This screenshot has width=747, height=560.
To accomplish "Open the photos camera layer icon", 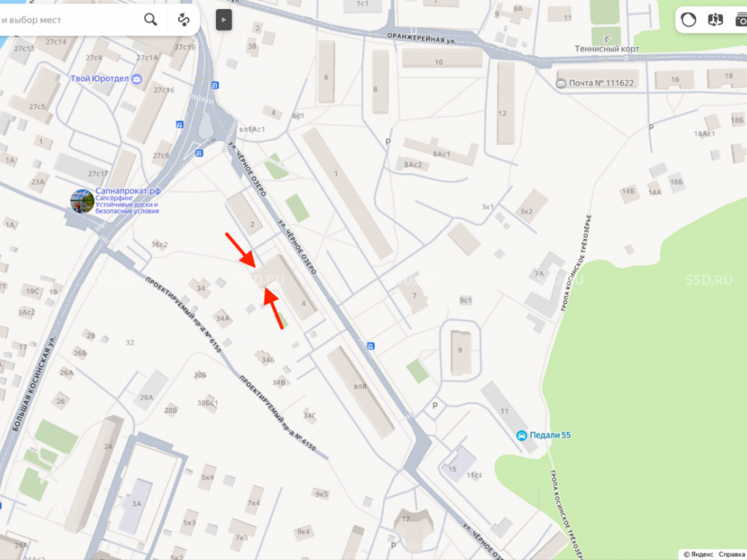I will point(741,19).
